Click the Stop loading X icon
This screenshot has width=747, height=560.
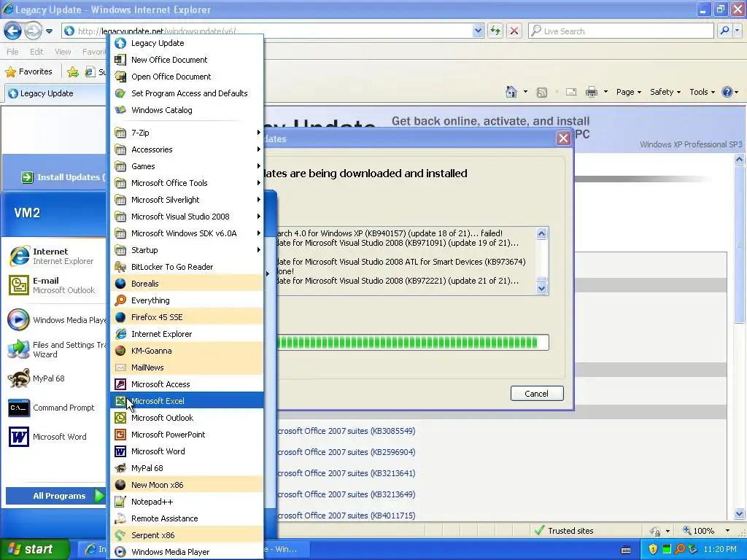(514, 31)
